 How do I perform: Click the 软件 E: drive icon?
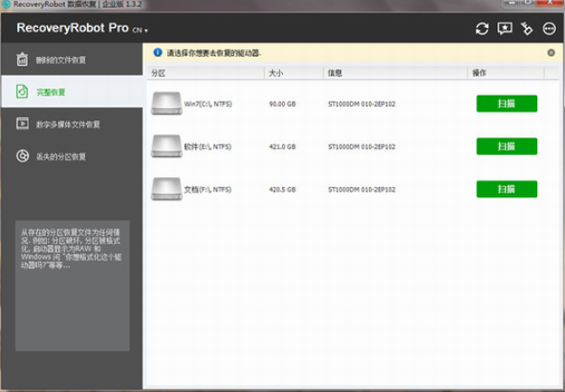coord(166,146)
